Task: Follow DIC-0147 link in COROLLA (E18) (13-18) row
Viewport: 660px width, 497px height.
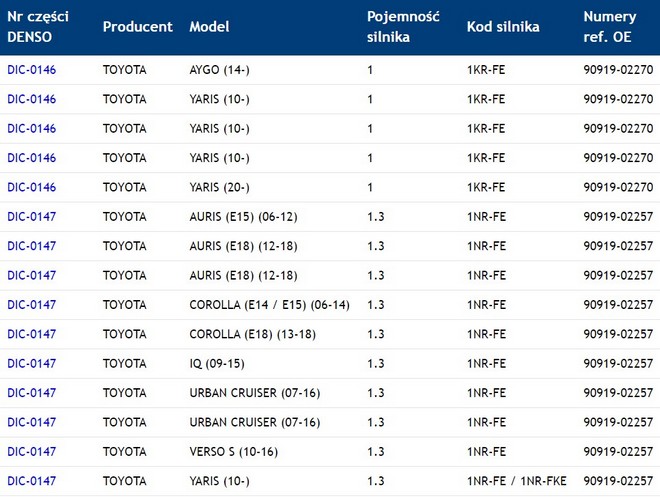Action: 31,334
